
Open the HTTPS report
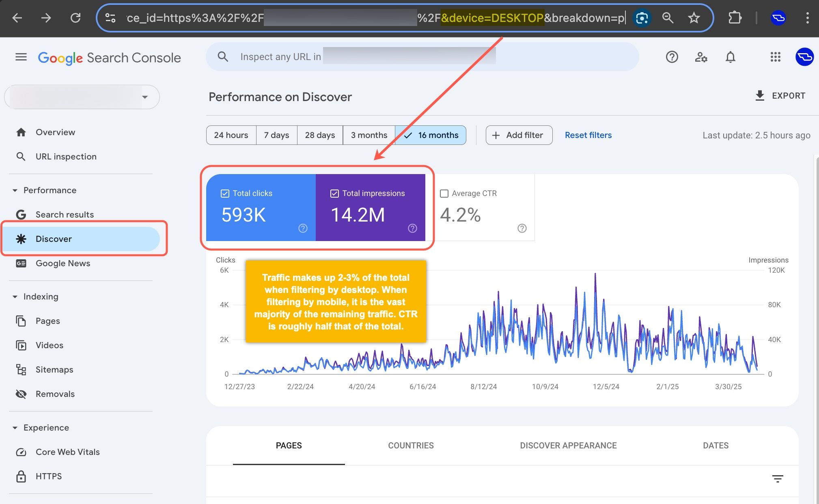point(48,476)
